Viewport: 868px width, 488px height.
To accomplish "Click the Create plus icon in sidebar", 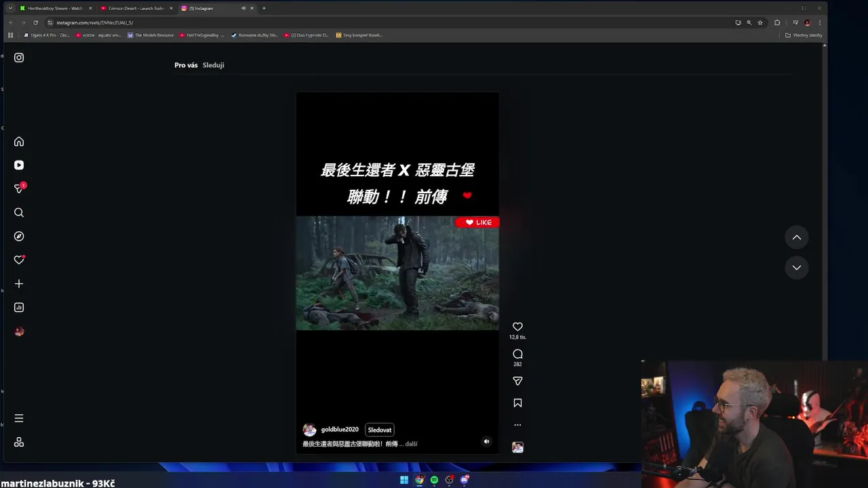I will pos(19,284).
